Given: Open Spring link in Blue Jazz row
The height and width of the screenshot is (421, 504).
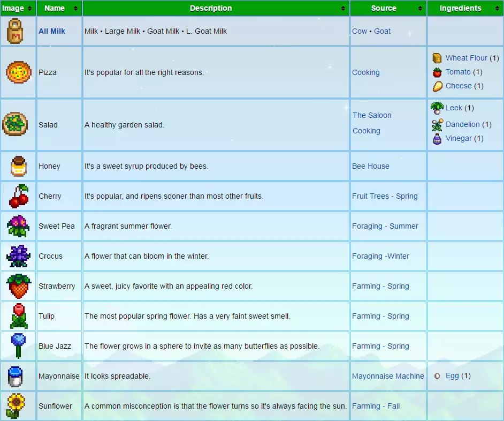Looking at the screenshot, I should click(x=398, y=346).
